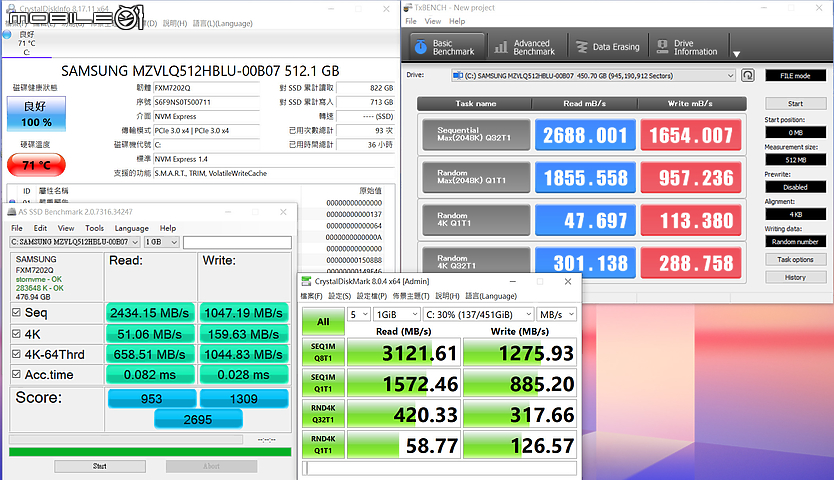Screen dimensions: 834x480
Task: Click the Random 4K Q32T1 task button
Action: point(476,261)
